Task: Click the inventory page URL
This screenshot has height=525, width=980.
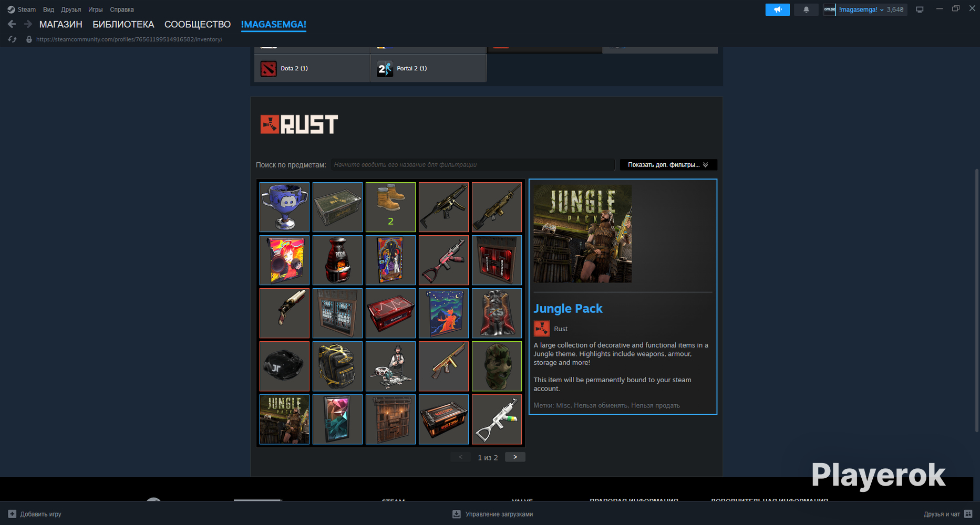Action: click(x=129, y=39)
